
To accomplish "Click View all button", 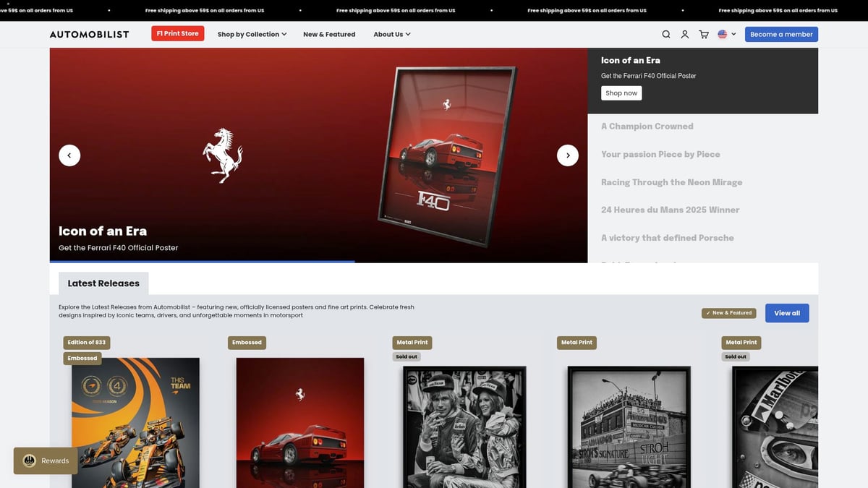I will point(787,313).
